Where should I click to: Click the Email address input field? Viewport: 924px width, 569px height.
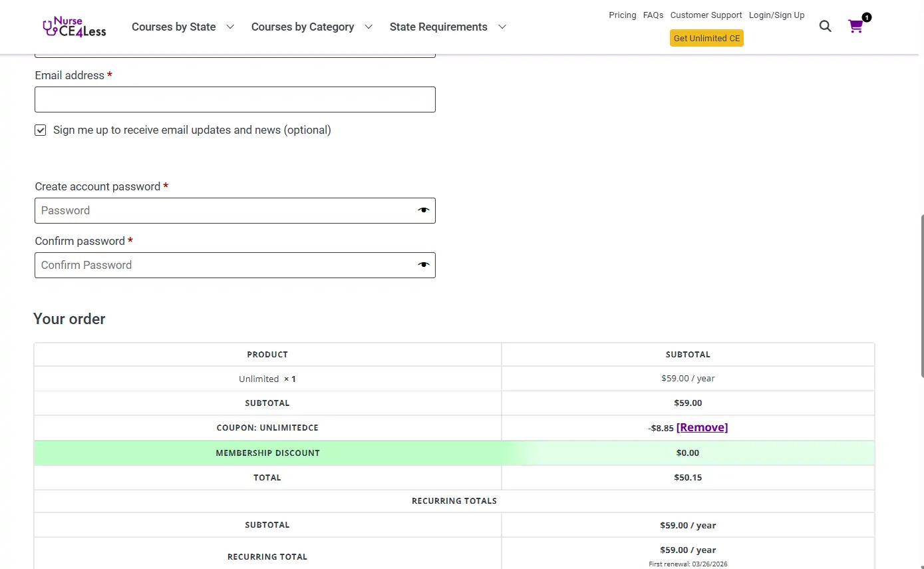point(235,100)
